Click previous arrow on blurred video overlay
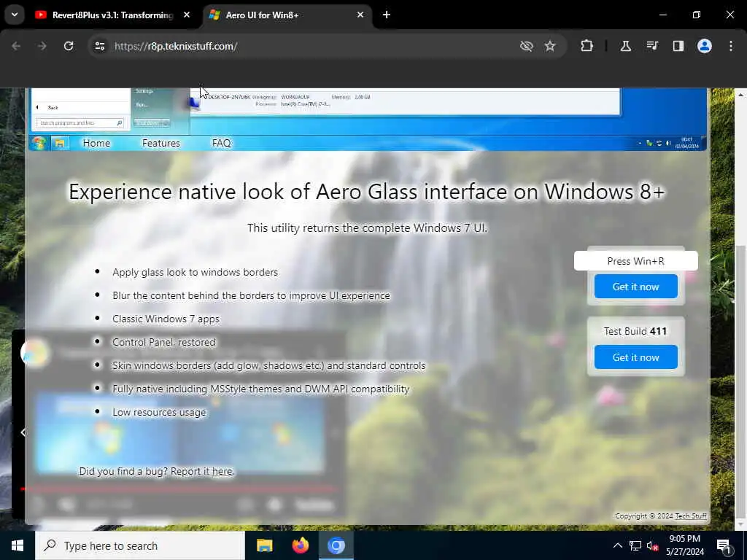This screenshot has height=560, width=747. tap(23, 432)
